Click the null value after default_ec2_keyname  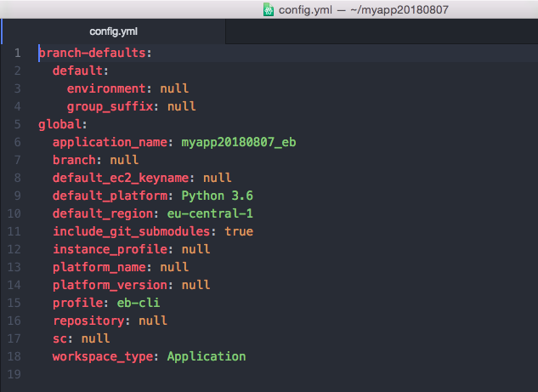coord(218,178)
